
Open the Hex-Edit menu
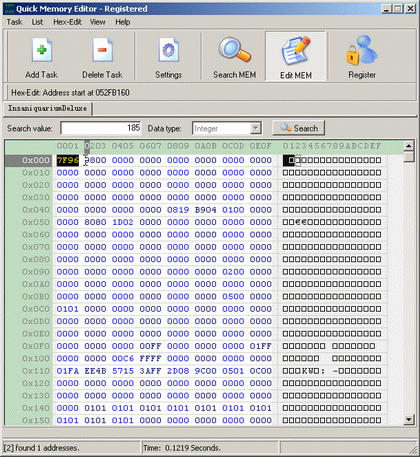(67, 22)
